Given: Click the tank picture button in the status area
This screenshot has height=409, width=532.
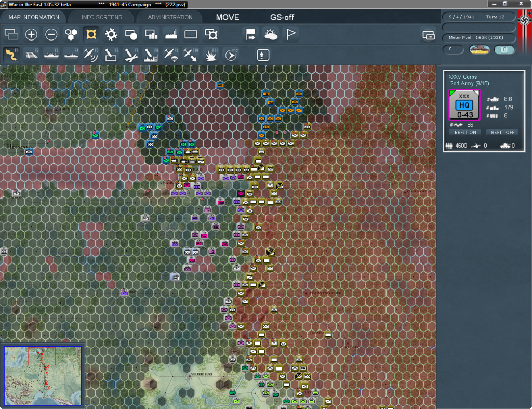Looking at the screenshot, I should point(479,49).
